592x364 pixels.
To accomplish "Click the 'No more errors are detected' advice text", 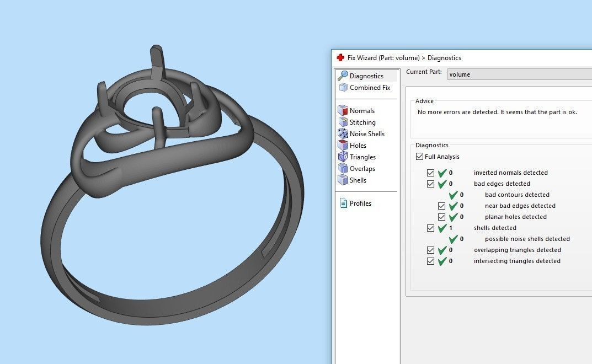I will [497, 112].
